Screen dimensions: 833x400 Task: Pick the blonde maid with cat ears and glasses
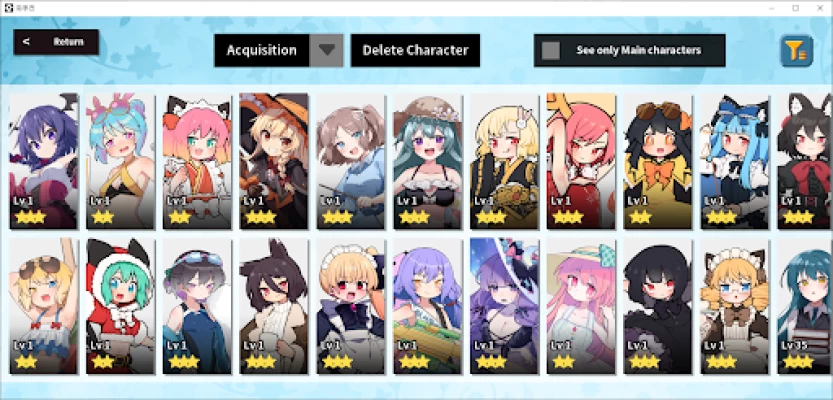(x=734, y=306)
